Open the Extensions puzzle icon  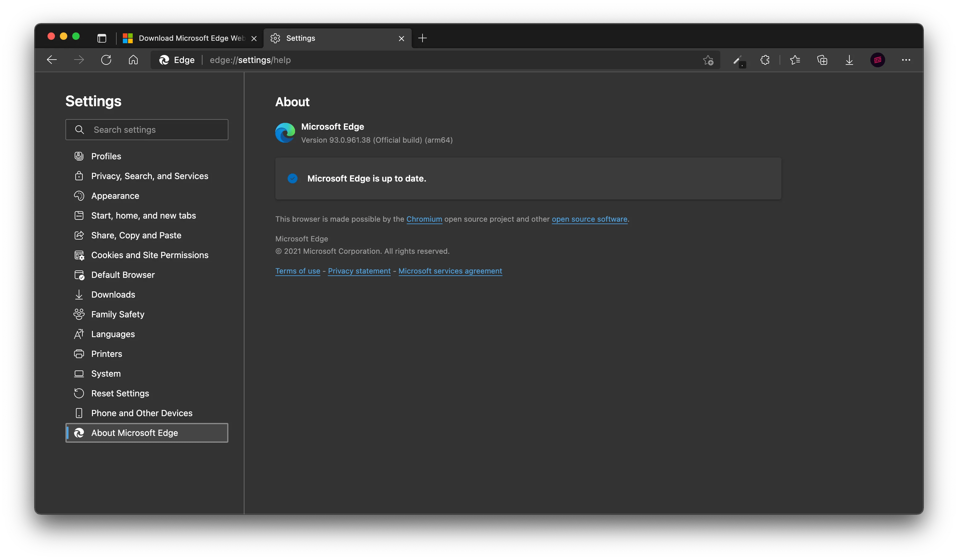click(x=764, y=60)
